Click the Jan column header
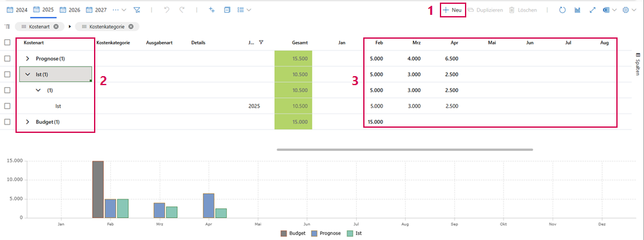 point(342,42)
